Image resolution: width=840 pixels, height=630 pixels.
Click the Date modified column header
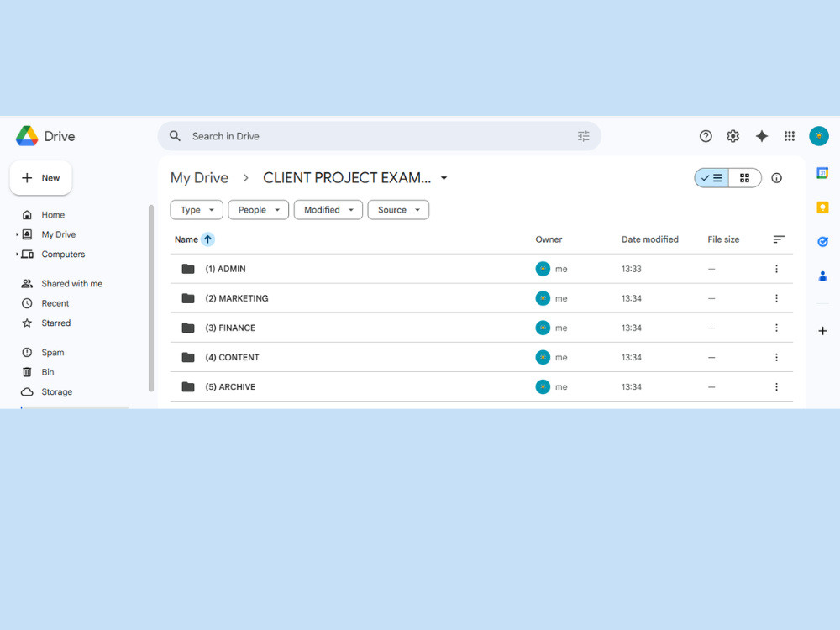point(650,239)
